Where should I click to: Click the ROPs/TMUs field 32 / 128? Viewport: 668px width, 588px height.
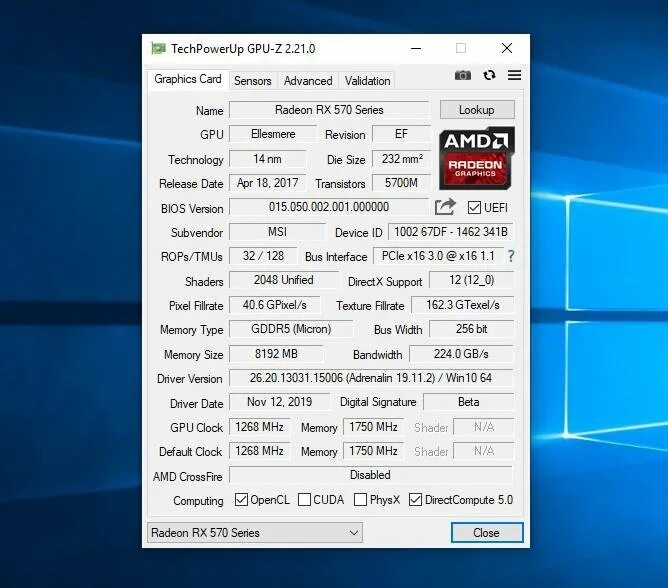[x=263, y=256]
